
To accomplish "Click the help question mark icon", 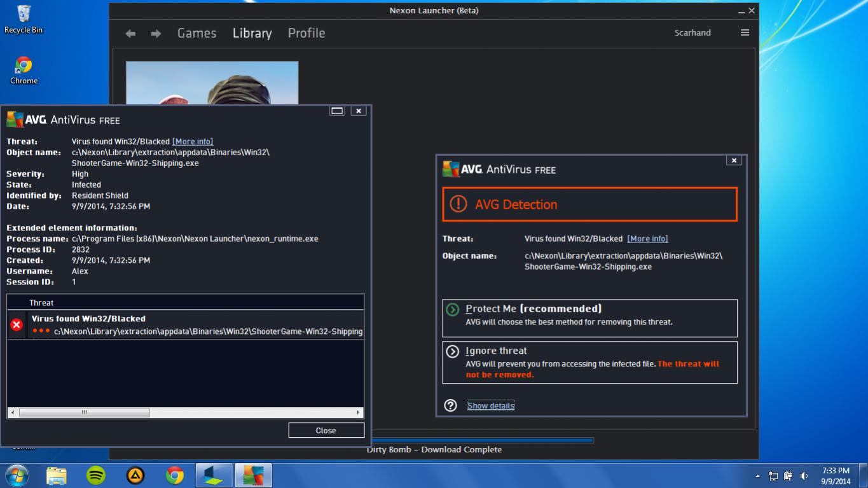I will click(x=451, y=405).
